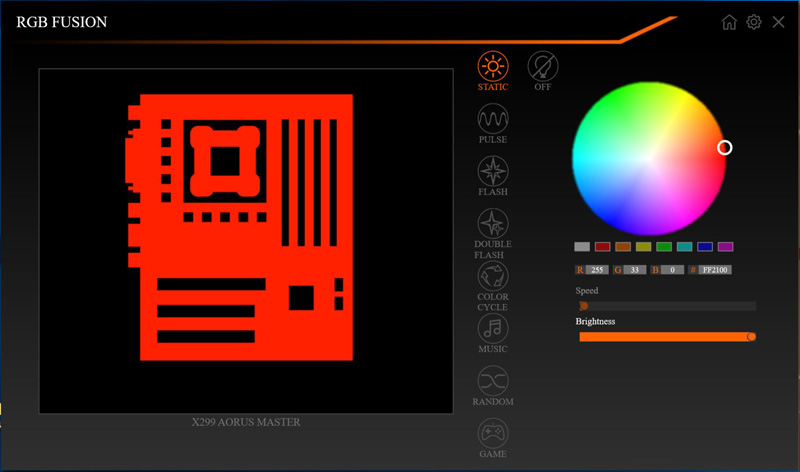The image size is (800, 472).
Task: Pick the gray preset color swatch
Action: (x=582, y=247)
